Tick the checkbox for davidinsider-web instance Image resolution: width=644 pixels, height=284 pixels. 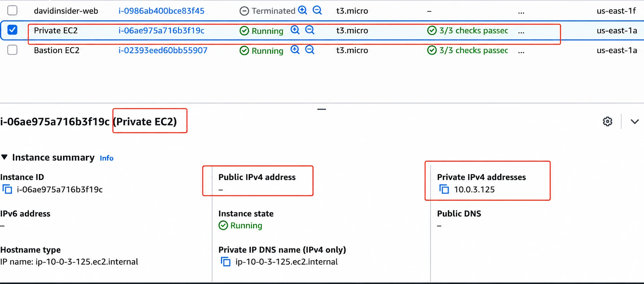click(12, 11)
